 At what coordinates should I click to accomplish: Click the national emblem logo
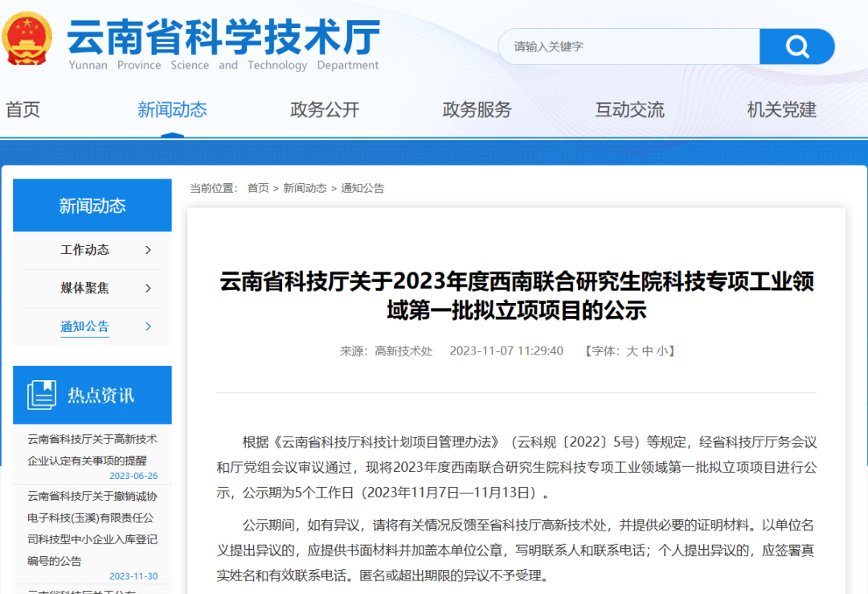point(27,39)
